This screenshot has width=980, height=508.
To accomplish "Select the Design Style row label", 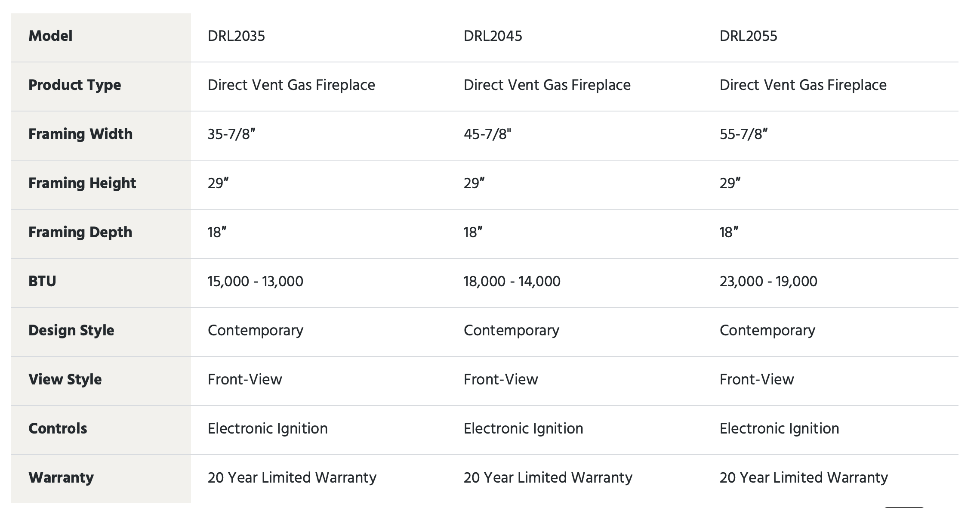I will [x=71, y=330].
